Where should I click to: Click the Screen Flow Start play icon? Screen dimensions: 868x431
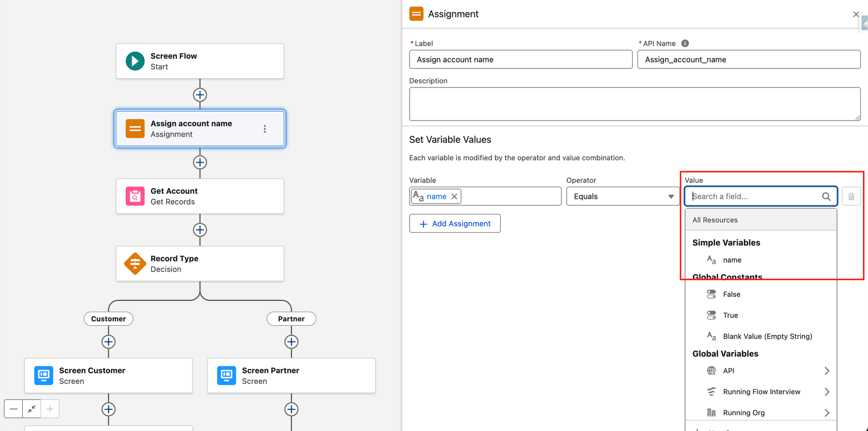pyautogui.click(x=135, y=61)
